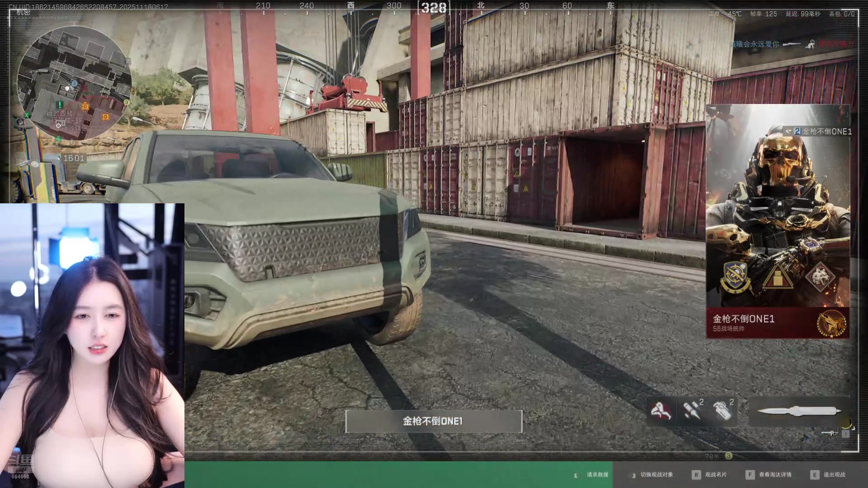Click the gold S6 rank emblem

tap(831, 324)
